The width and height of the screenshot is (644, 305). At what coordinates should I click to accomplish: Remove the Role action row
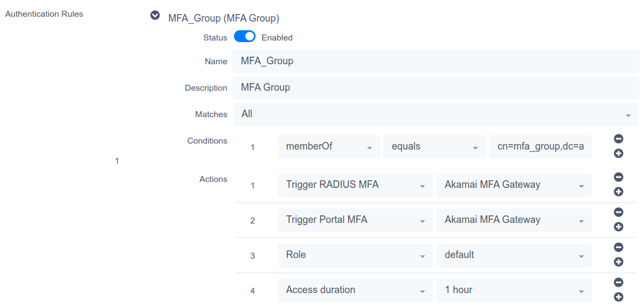[x=619, y=247]
